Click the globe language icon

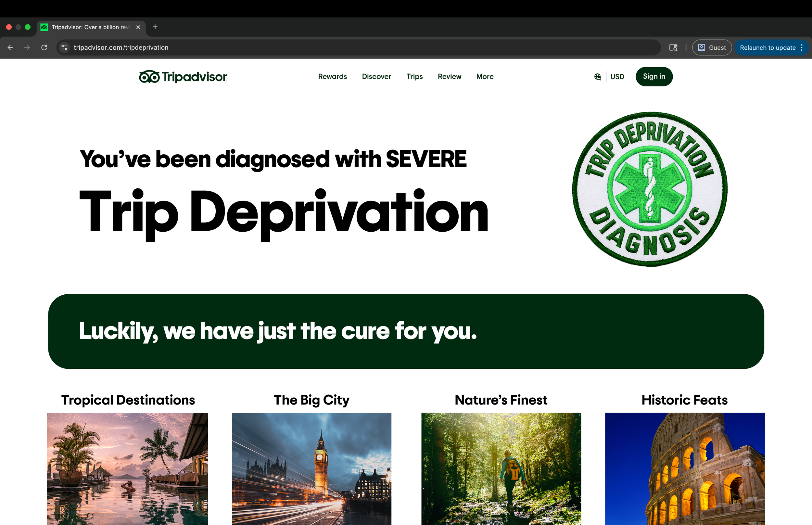[598, 77]
